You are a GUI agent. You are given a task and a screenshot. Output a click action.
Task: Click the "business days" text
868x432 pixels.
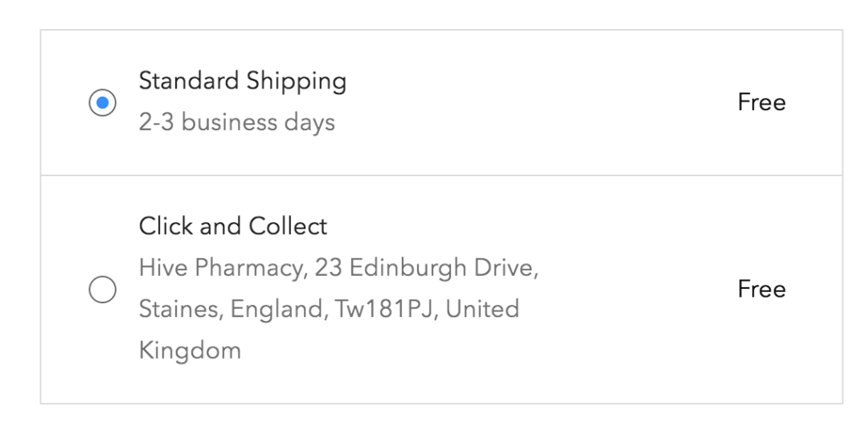259,123
